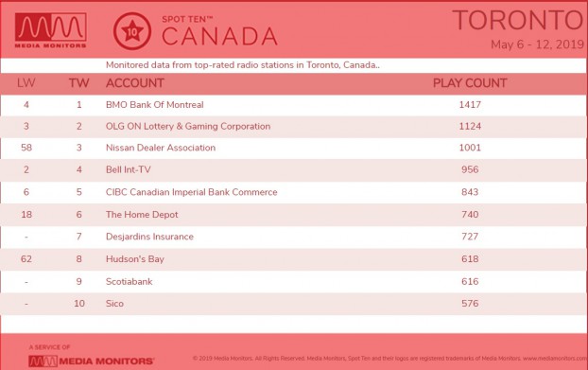Click the TORONTO title text

coord(518,20)
